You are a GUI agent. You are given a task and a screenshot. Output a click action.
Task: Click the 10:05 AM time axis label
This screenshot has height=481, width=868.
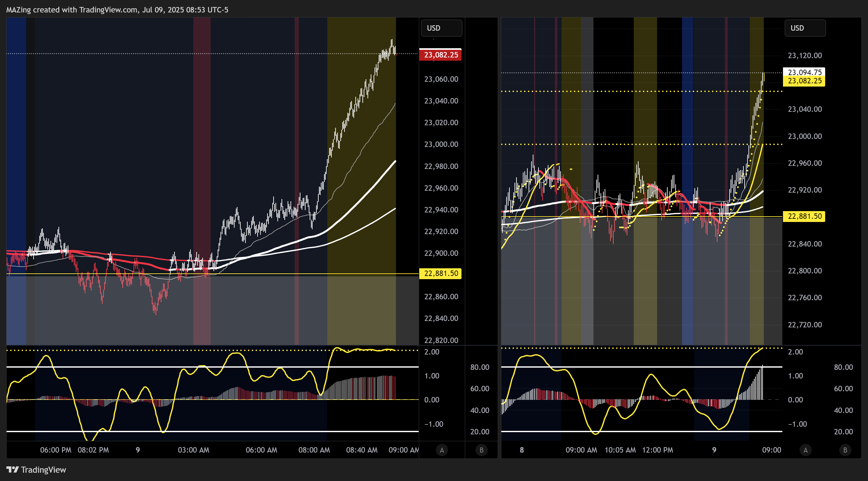pos(620,450)
